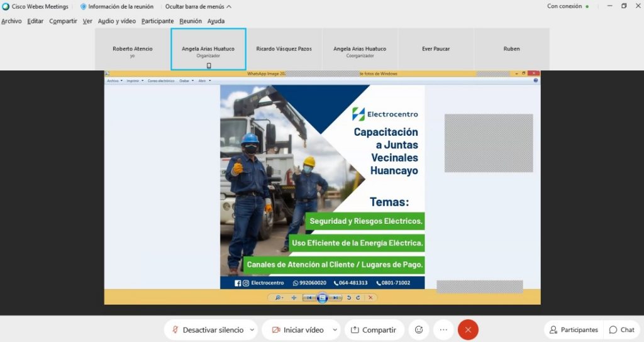The height and width of the screenshot is (342, 644).
Task: Click the Con conexión status text
Action: pyautogui.click(x=564, y=6)
